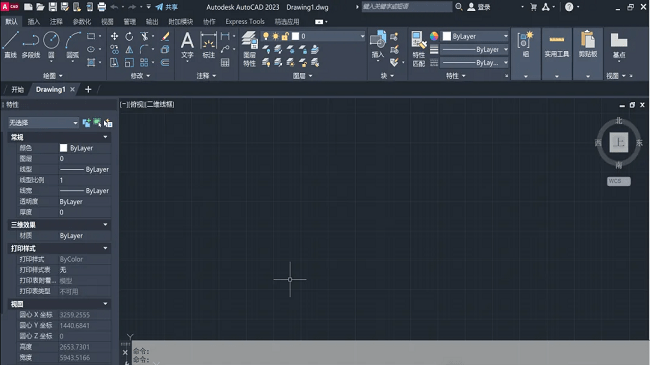The height and width of the screenshot is (365, 650).
Task: Switch to the 开始 document tab
Action: [17, 90]
